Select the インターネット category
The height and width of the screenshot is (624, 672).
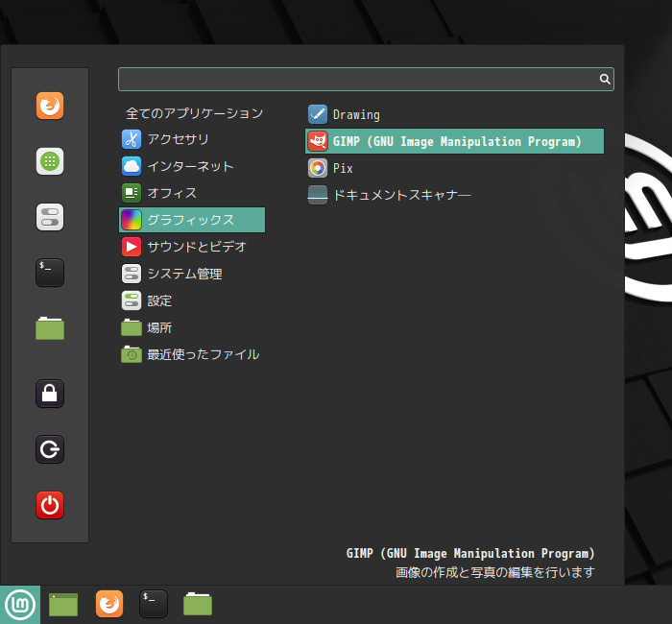pos(192,166)
